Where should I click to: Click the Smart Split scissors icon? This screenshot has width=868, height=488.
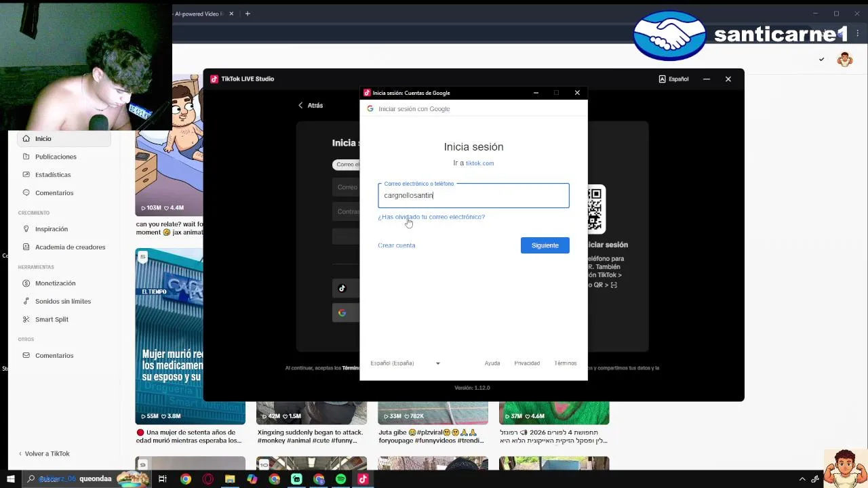[26, 319]
